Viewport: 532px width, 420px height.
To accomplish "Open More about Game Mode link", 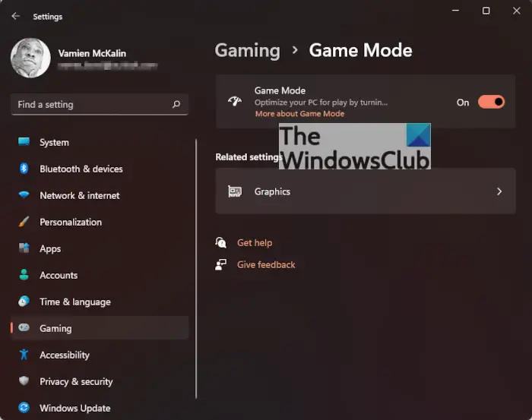I will [299, 114].
